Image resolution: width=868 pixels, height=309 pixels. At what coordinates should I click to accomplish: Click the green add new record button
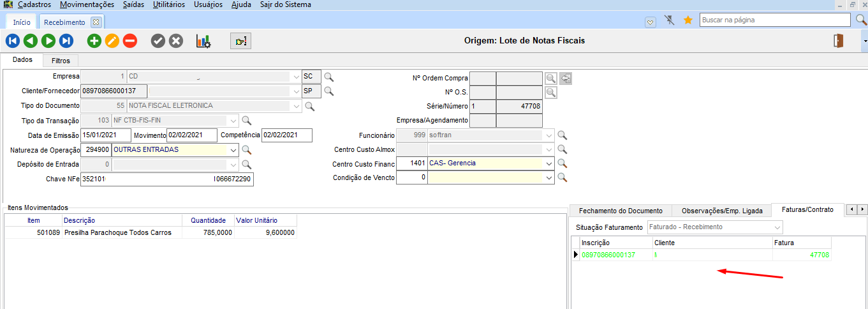94,41
